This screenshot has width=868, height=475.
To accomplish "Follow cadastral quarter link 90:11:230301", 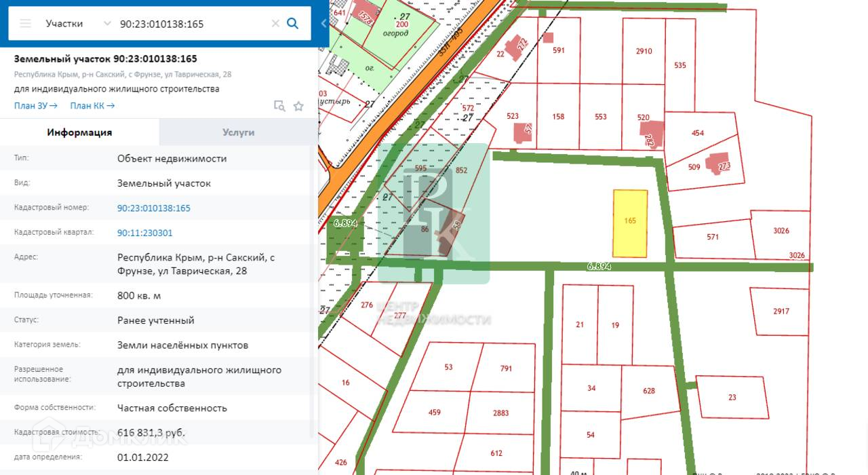I will tap(145, 233).
